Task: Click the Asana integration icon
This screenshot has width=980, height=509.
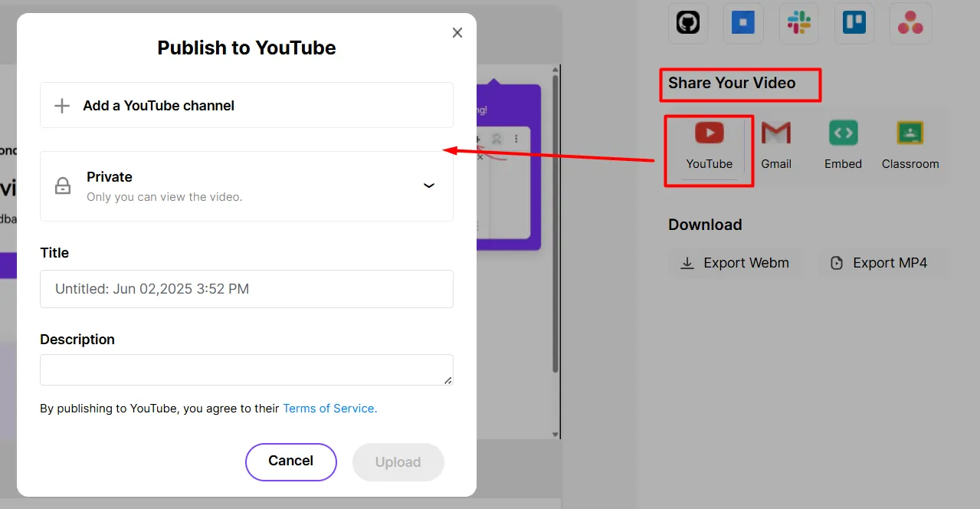Action: pyautogui.click(x=910, y=23)
